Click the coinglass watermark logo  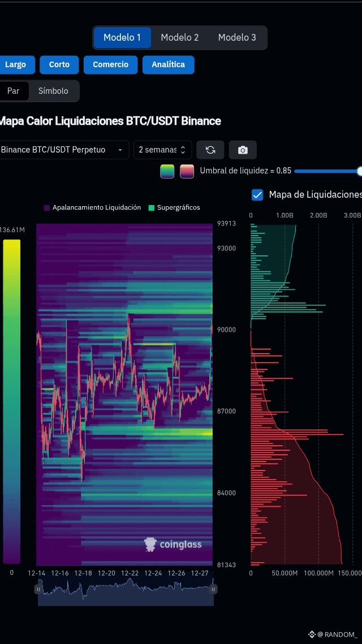(173, 545)
